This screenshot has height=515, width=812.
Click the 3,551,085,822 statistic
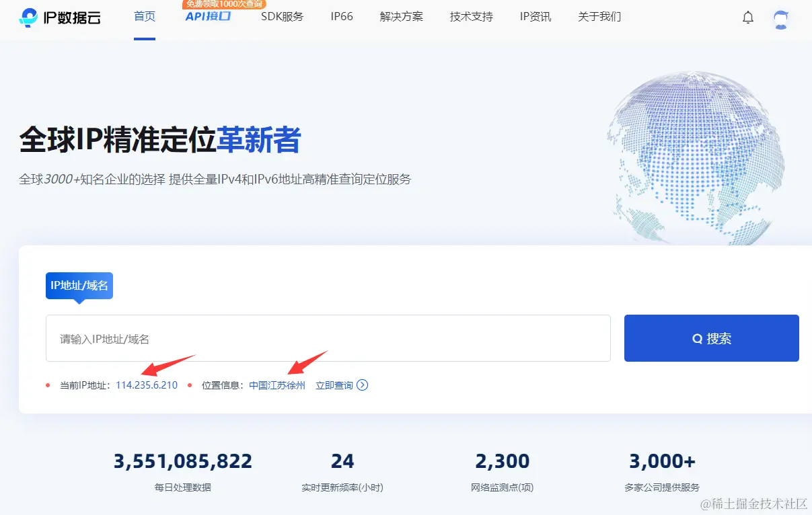tap(183, 461)
